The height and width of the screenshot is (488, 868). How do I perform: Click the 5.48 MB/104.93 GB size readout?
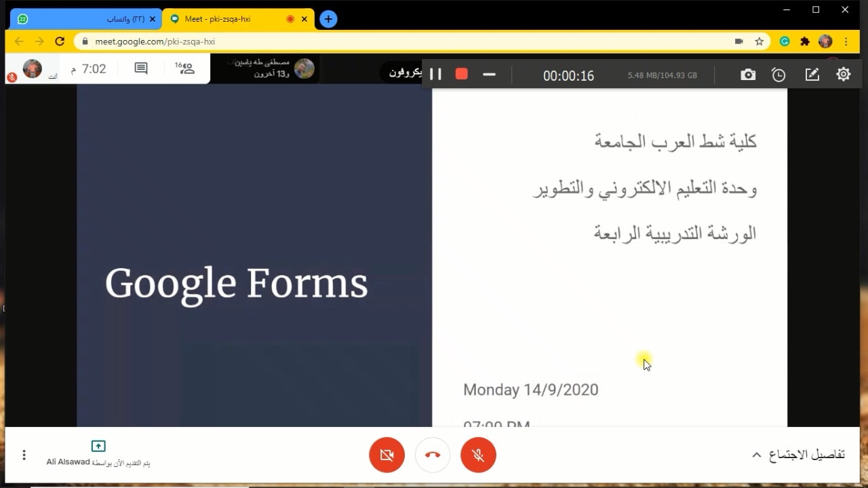click(x=662, y=75)
